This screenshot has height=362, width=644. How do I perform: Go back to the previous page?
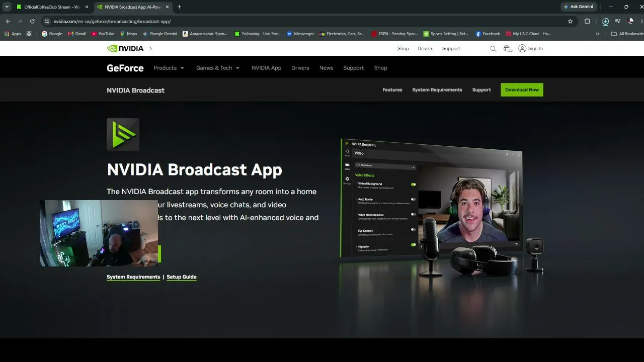[x=8, y=21]
